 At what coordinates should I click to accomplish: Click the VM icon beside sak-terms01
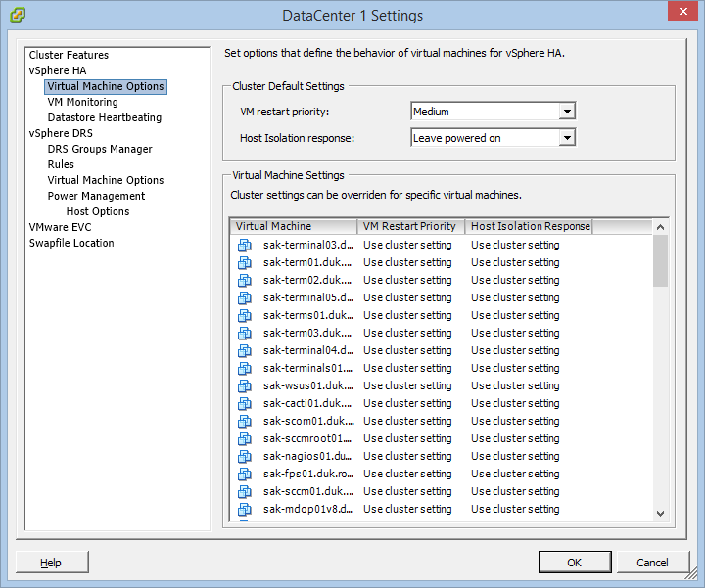(x=244, y=316)
